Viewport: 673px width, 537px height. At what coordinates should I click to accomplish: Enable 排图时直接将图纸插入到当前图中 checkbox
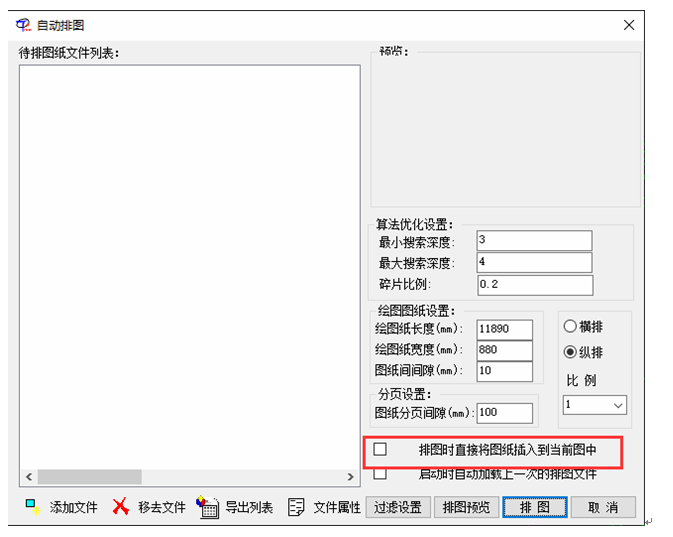380,450
